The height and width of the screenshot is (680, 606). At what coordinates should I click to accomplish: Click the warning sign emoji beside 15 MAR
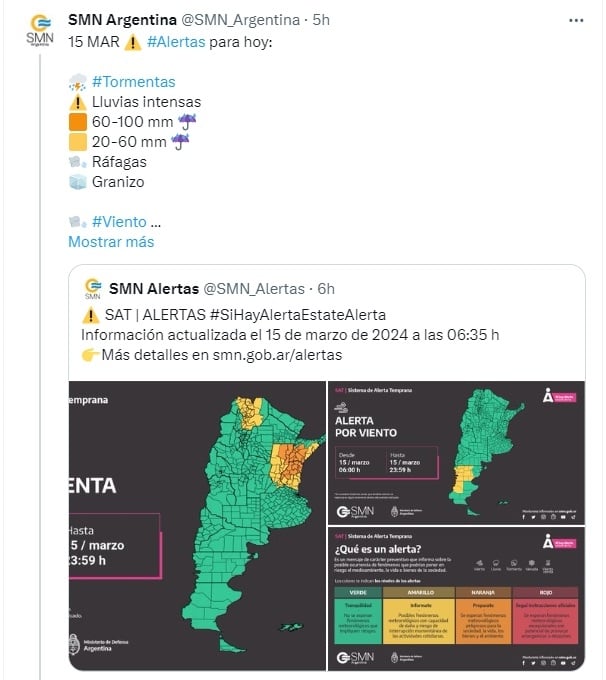(133, 42)
